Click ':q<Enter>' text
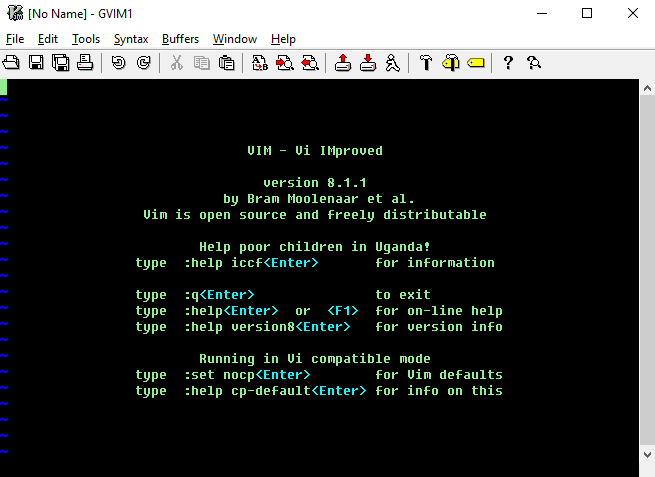Screen dimensions: 655x477 pyautogui.click(x=219, y=294)
